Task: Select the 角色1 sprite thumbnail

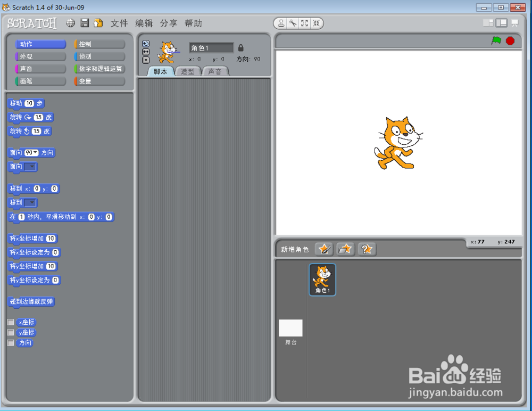Action: pos(322,280)
